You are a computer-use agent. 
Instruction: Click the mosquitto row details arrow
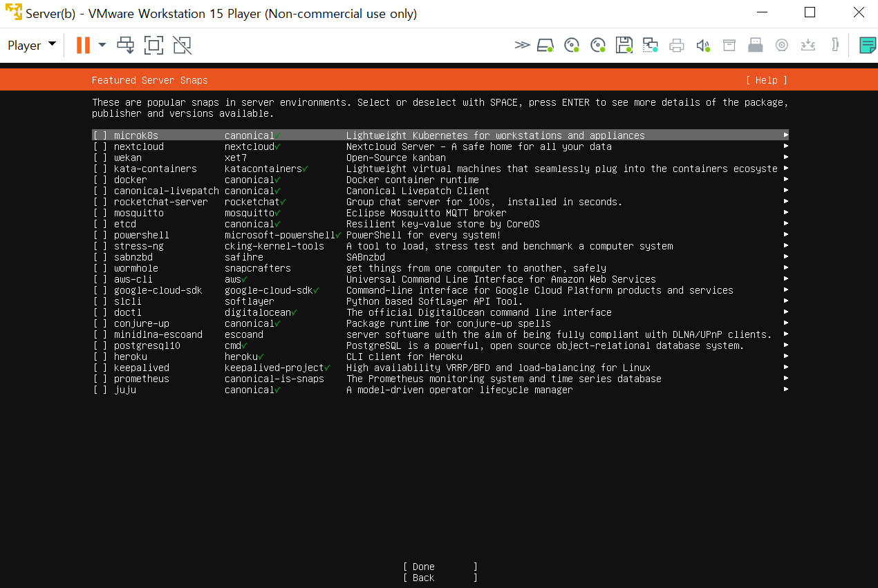pyautogui.click(x=786, y=213)
